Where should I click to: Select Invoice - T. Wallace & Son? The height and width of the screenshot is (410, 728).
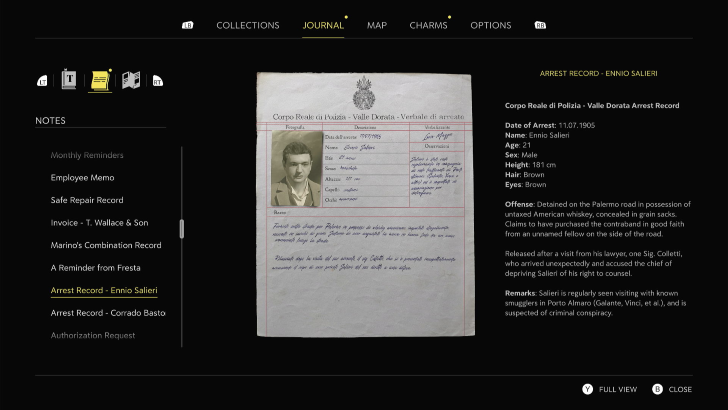click(x=99, y=222)
